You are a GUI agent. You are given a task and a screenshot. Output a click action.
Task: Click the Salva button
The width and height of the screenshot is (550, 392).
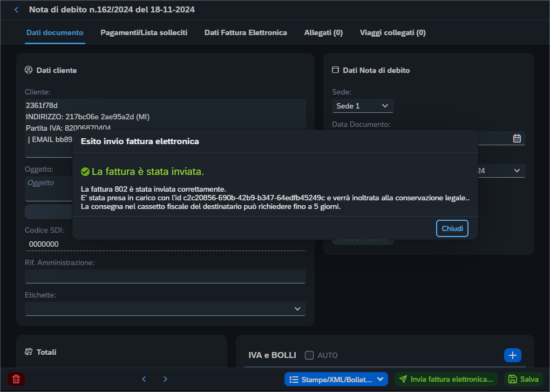[x=524, y=379]
